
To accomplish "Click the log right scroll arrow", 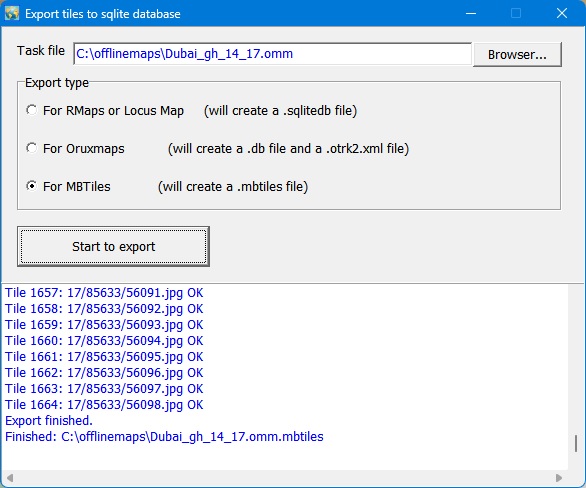I will pos(559,478).
